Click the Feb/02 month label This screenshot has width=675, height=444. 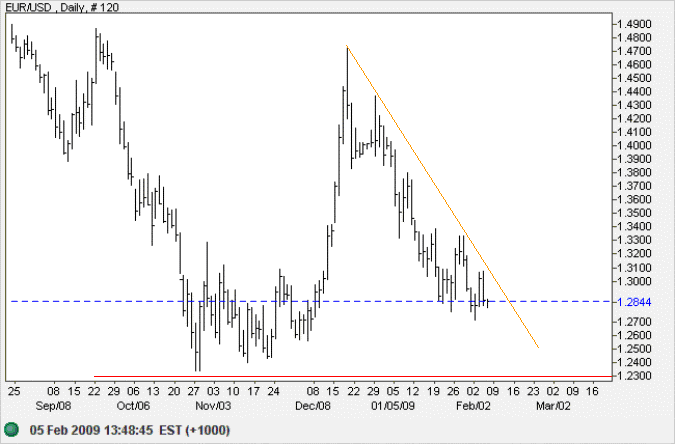click(473, 406)
